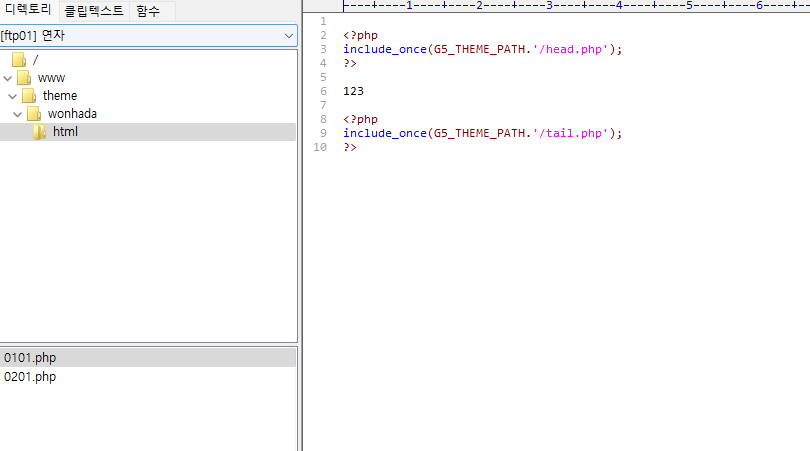The height and width of the screenshot is (451, 810).
Task: Select the 0101.php file
Action: (x=30, y=358)
